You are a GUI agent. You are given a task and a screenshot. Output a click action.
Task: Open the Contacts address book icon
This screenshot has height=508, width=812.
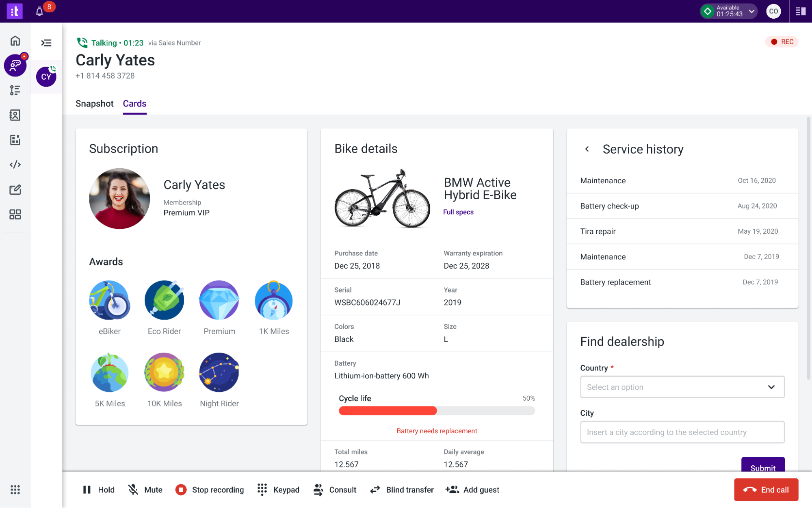[x=15, y=115]
